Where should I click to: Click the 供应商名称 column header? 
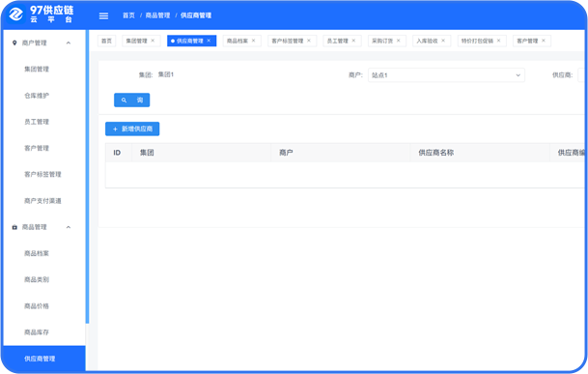480,153
